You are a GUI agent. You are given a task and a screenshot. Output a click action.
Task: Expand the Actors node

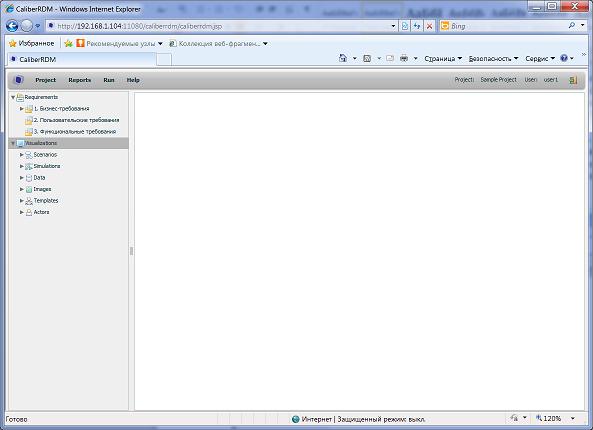(x=22, y=212)
